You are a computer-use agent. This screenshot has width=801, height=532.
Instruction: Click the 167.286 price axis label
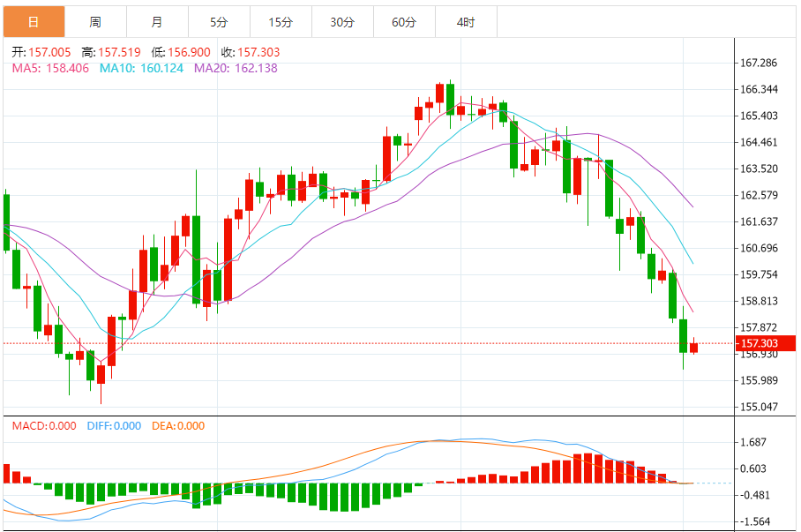[760, 63]
